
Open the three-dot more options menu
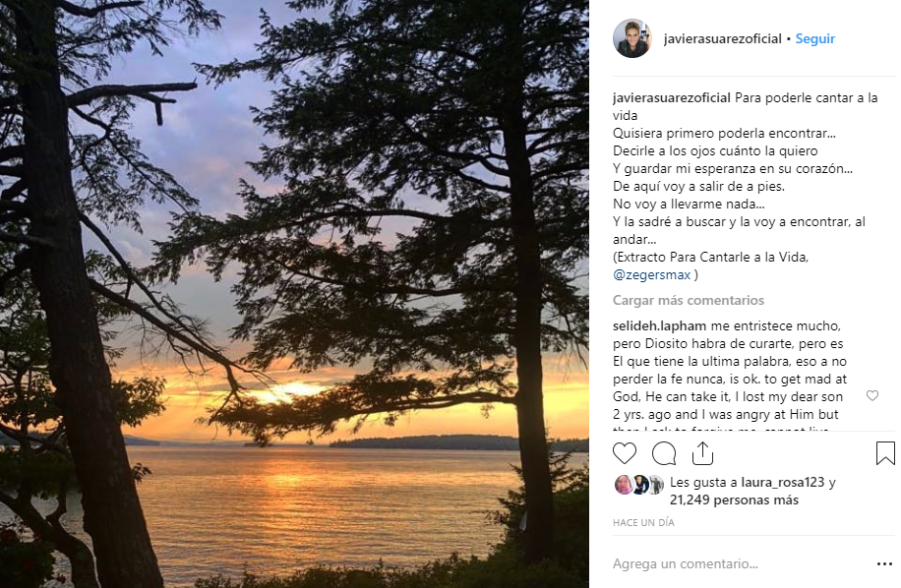pyautogui.click(x=883, y=564)
